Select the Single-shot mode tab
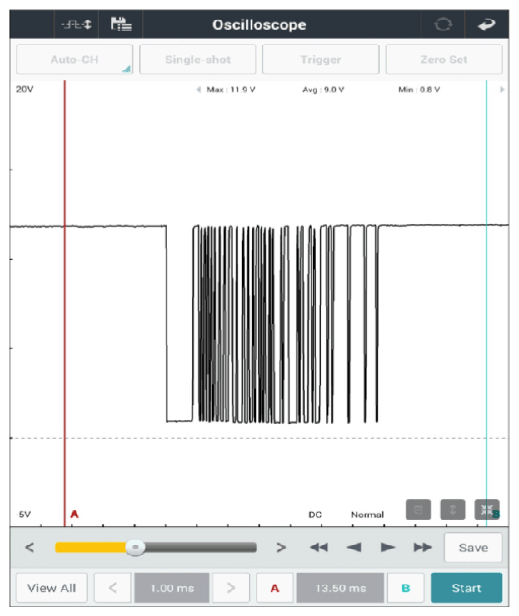Image resolution: width=519 pixels, height=616 pixels. pos(198,60)
